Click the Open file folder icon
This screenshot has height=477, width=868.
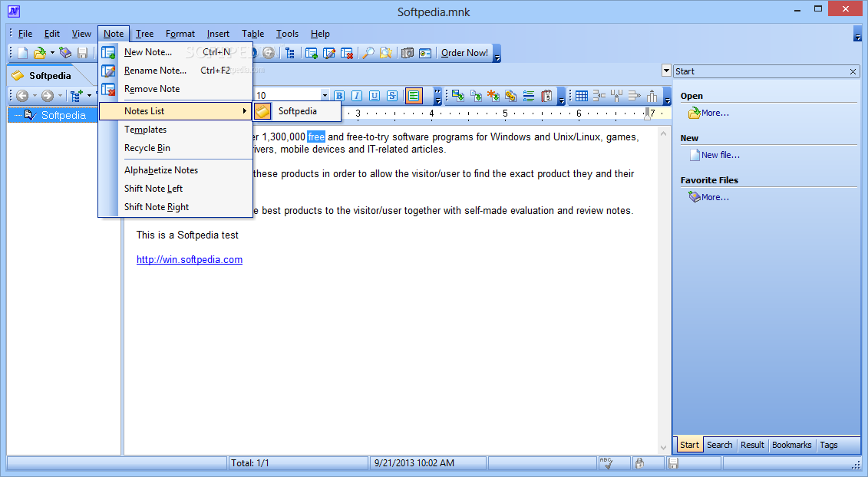click(x=39, y=53)
